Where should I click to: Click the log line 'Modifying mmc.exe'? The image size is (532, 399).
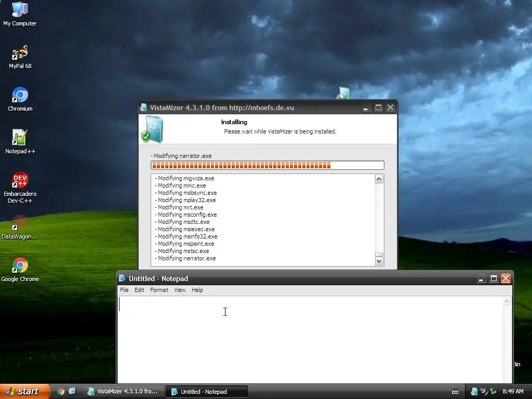tap(180, 185)
